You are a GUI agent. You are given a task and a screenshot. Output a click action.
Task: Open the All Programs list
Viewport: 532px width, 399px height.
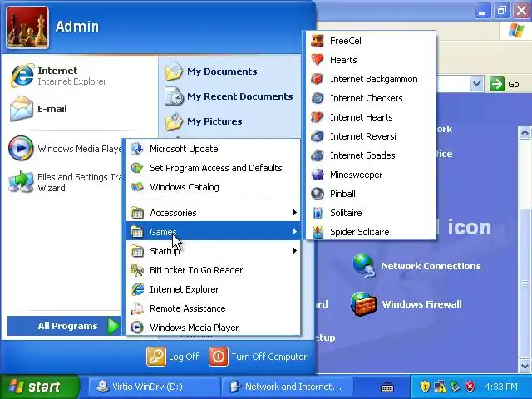tap(64, 326)
